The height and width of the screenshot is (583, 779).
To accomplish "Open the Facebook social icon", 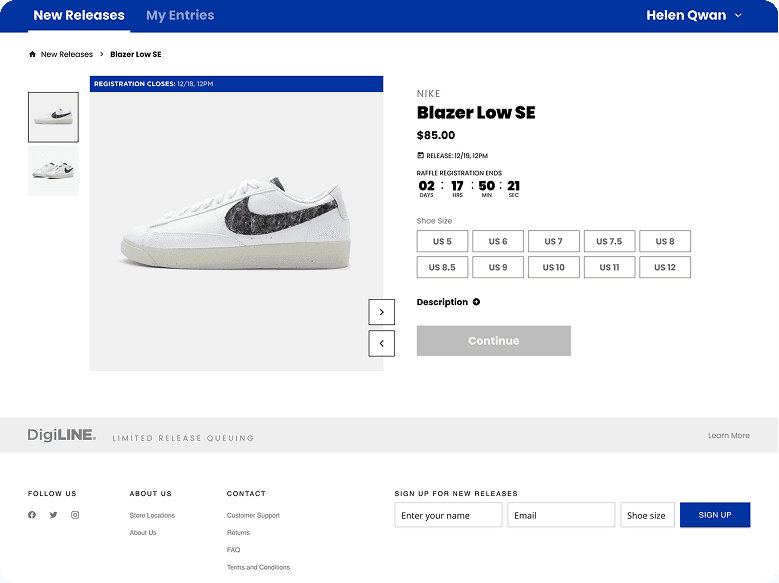I will 32,515.
